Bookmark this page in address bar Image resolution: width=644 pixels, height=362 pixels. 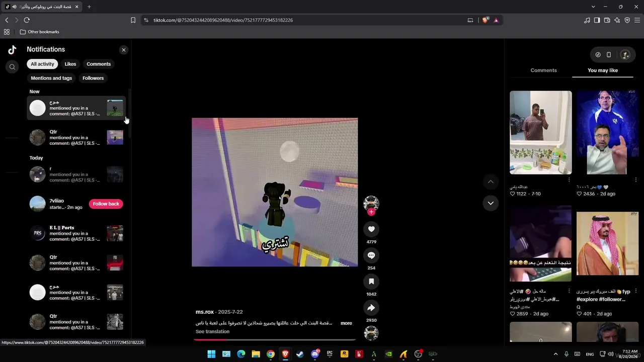pos(133,20)
